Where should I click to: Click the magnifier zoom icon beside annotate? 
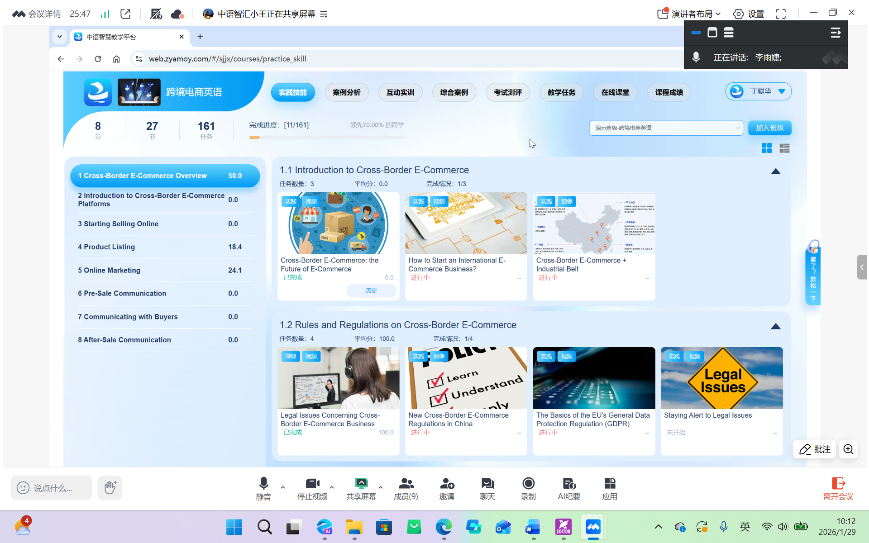[x=849, y=450]
